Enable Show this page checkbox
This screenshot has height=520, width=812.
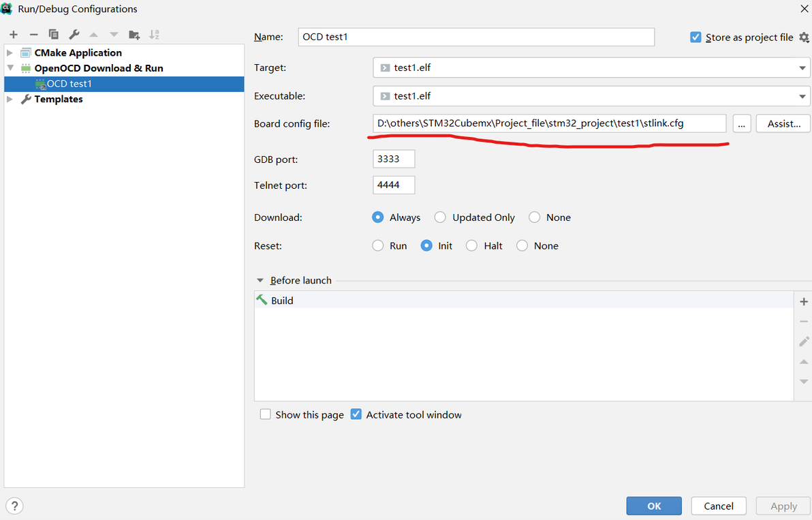click(x=266, y=414)
